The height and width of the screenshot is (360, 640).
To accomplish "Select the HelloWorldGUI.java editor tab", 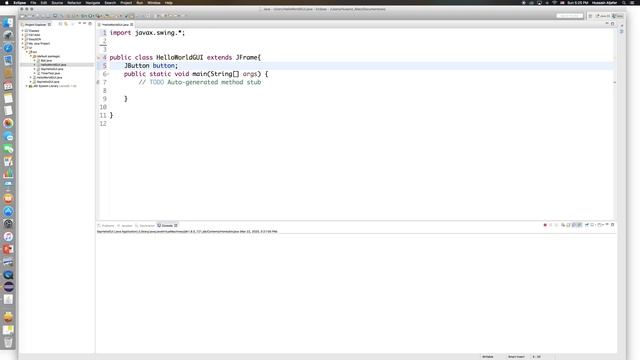I will pos(115,24).
